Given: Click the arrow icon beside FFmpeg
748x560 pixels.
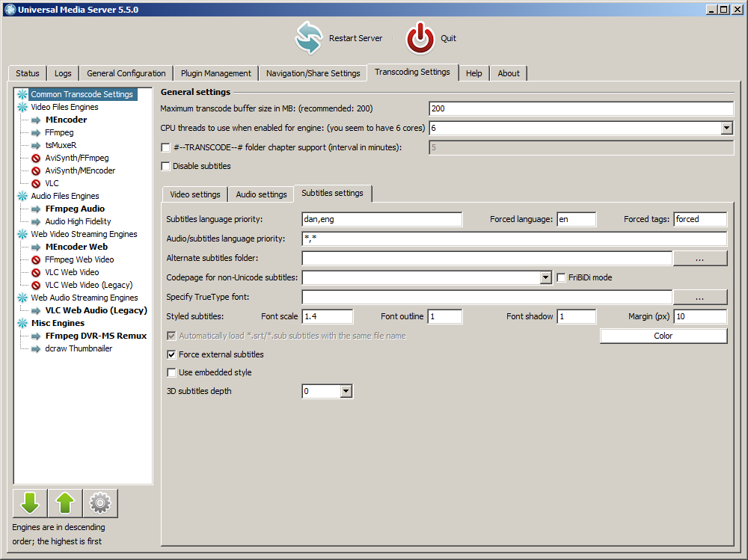Looking at the screenshot, I should pos(36,132).
